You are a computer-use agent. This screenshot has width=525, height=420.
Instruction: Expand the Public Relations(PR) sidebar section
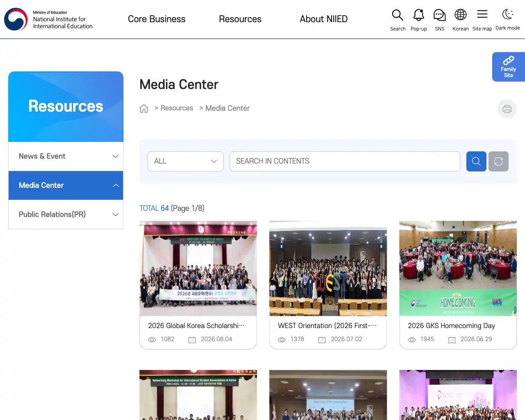[x=66, y=215]
